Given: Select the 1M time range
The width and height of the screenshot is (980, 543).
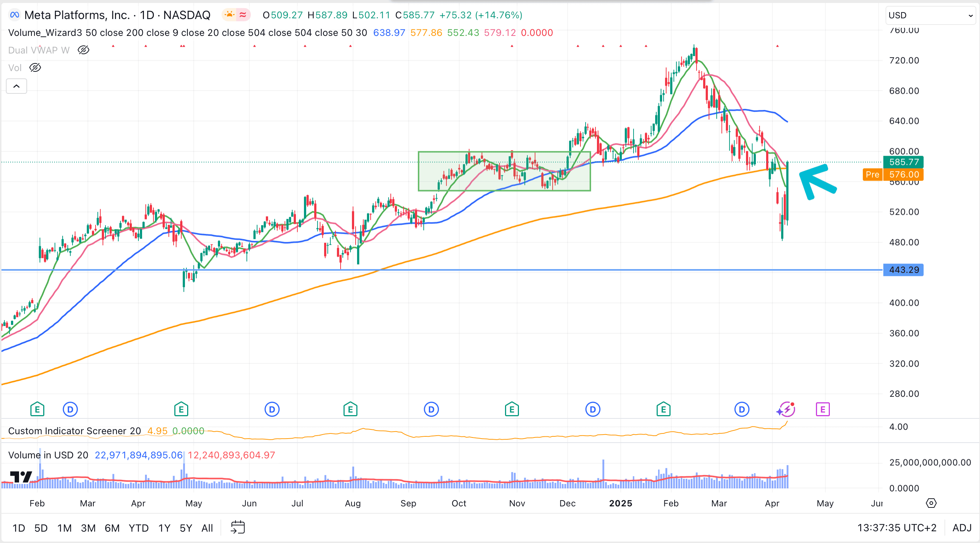Looking at the screenshot, I should pyautogui.click(x=64, y=528).
